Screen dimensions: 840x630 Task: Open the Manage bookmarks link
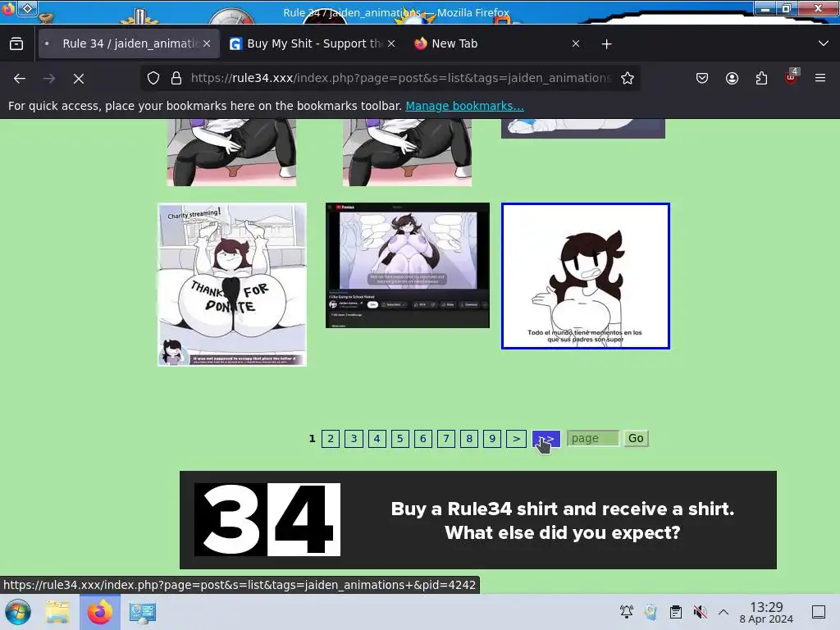click(x=464, y=106)
